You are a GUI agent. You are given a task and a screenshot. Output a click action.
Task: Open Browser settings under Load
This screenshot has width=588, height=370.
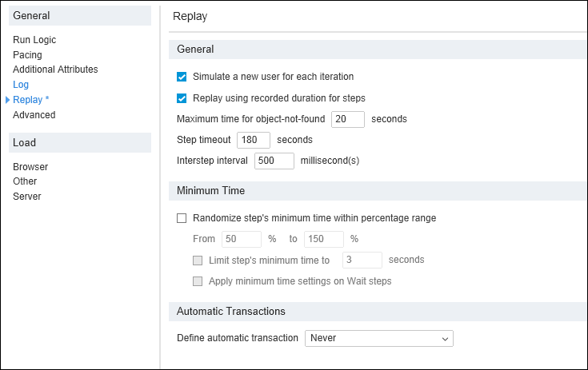tap(30, 167)
